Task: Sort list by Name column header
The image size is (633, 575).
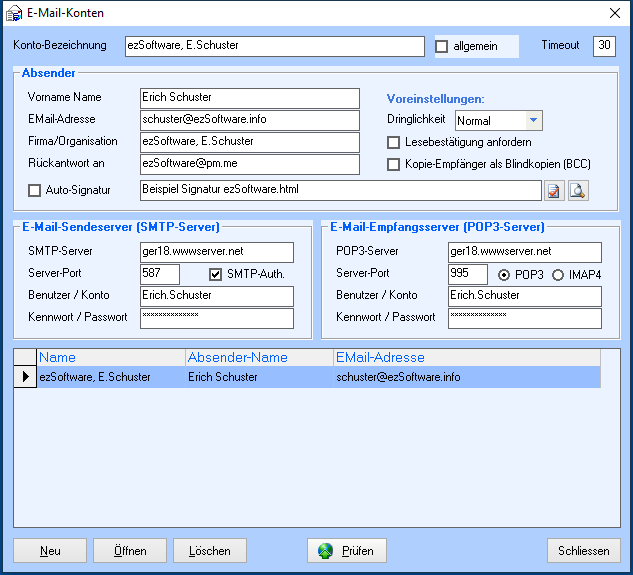Action: click(110, 357)
